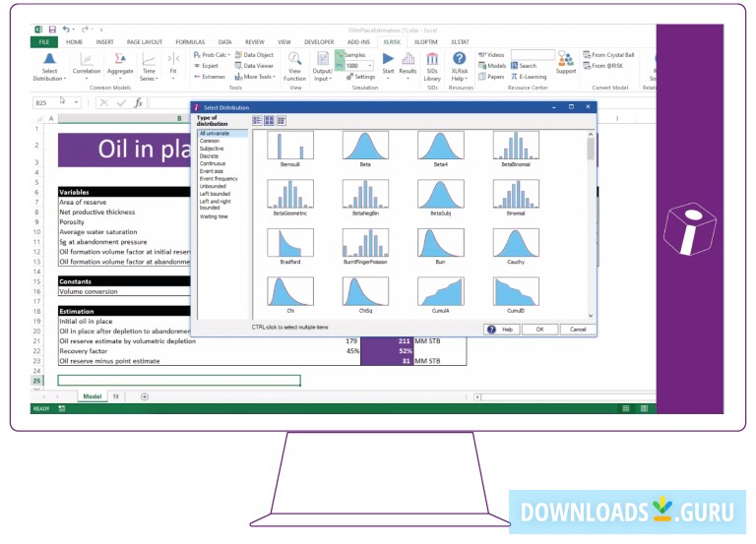756x544 pixels.
Task: Open the Time Series tool
Action: coord(149,67)
